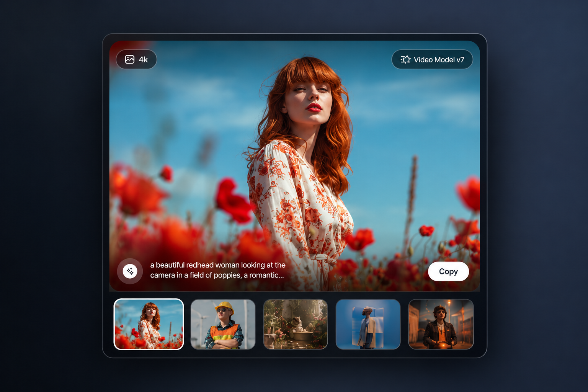Select the man on blue background thumbnail
This screenshot has height=392, width=588.
pos(368,324)
